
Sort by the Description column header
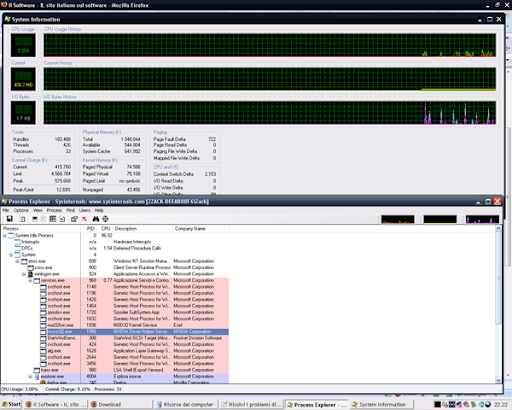point(143,229)
